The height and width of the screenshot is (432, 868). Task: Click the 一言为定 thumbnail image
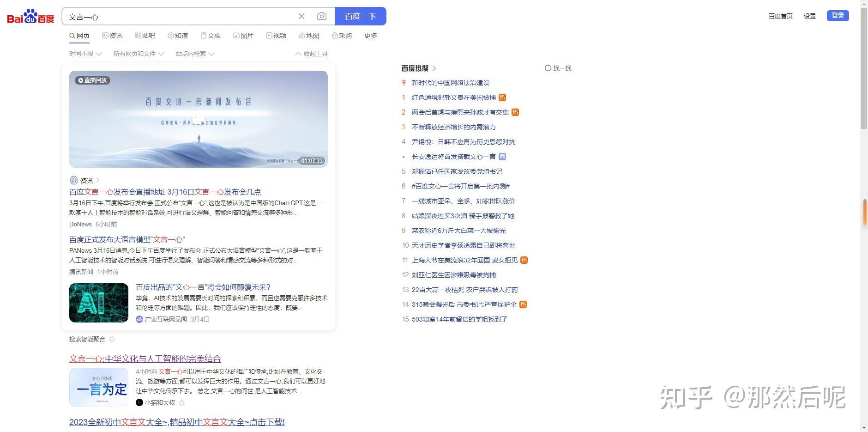[x=99, y=387]
